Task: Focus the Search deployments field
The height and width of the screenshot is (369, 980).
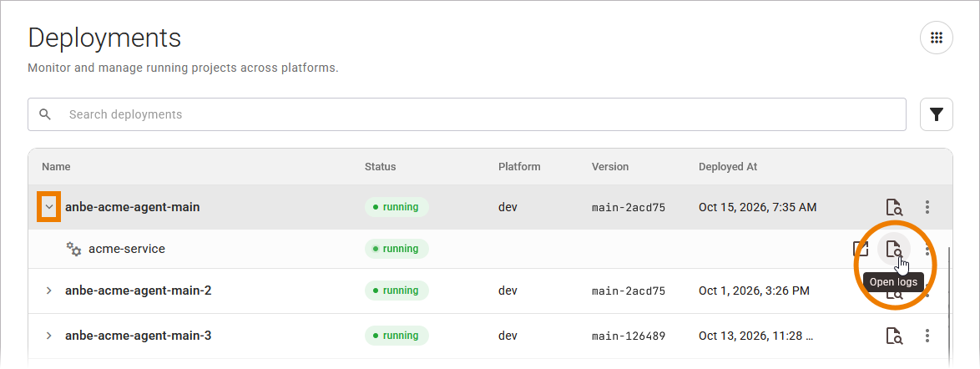Action: tap(467, 114)
